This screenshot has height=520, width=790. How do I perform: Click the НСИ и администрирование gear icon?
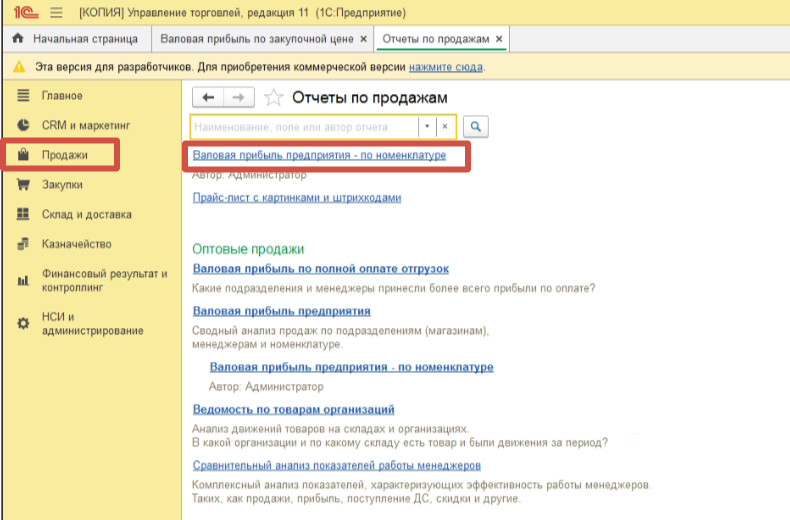coord(23,323)
